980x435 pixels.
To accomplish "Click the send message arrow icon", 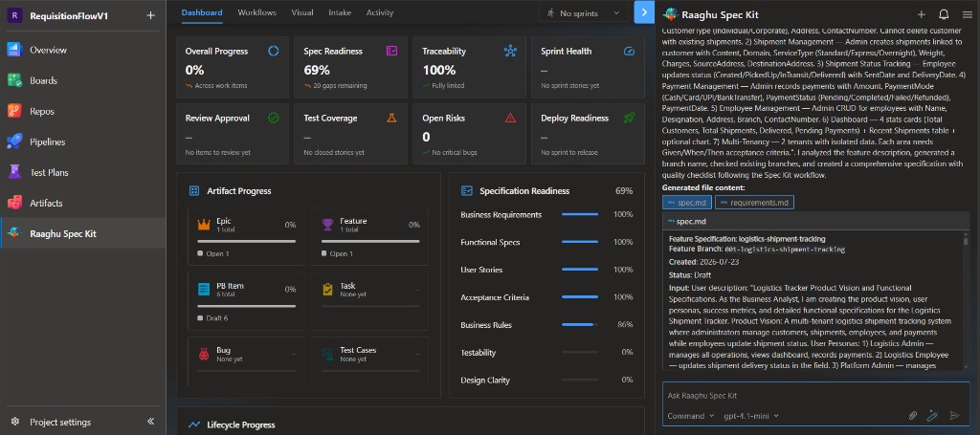I will click(x=954, y=416).
